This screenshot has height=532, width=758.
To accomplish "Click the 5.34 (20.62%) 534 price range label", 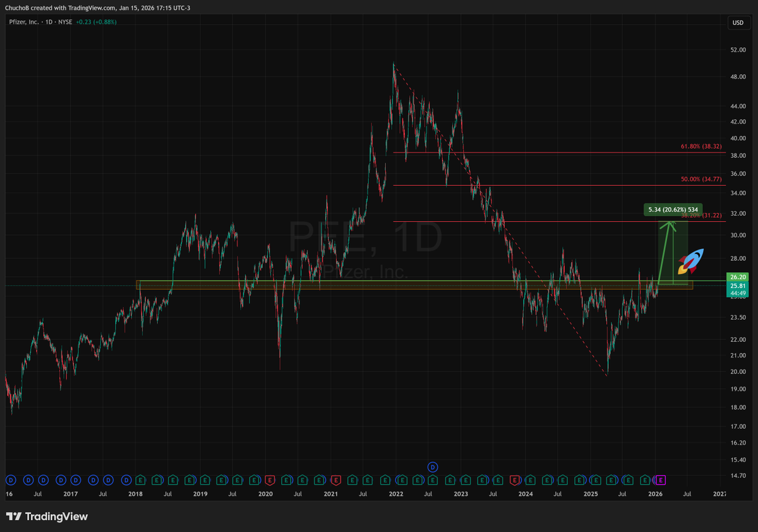I will pyautogui.click(x=673, y=209).
